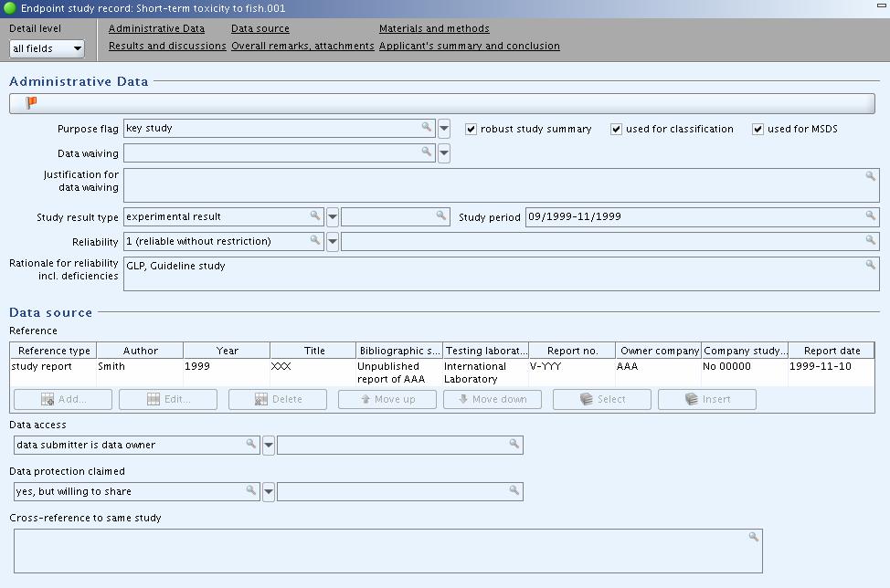Image resolution: width=890 pixels, height=588 pixels.
Task: Go to Materials and methods link
Action: (434, 28)
